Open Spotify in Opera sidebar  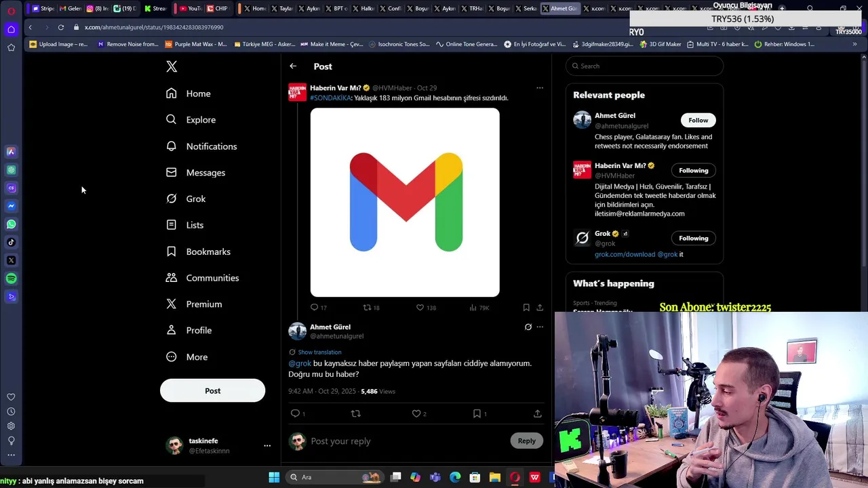(11, 279)
